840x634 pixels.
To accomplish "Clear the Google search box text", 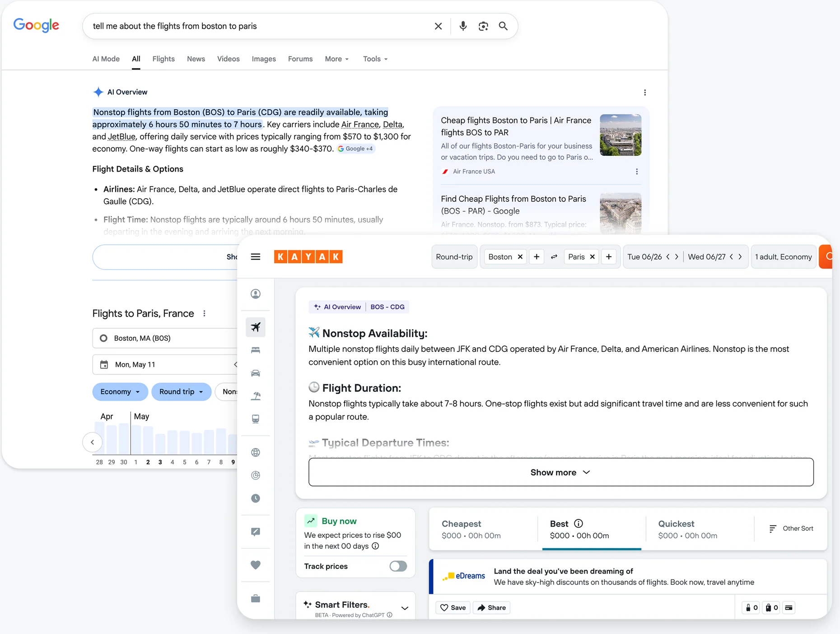I will point(438,26).
